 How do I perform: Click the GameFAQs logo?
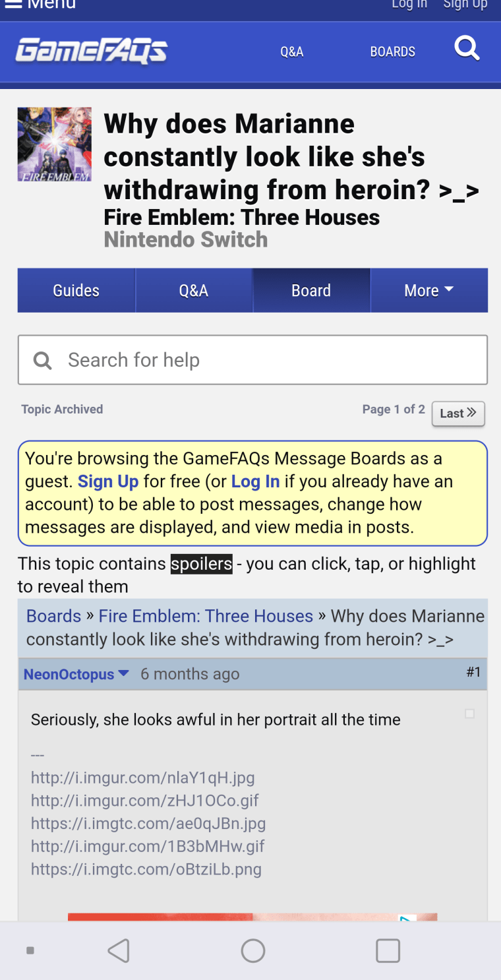click(x=90, y=51)
